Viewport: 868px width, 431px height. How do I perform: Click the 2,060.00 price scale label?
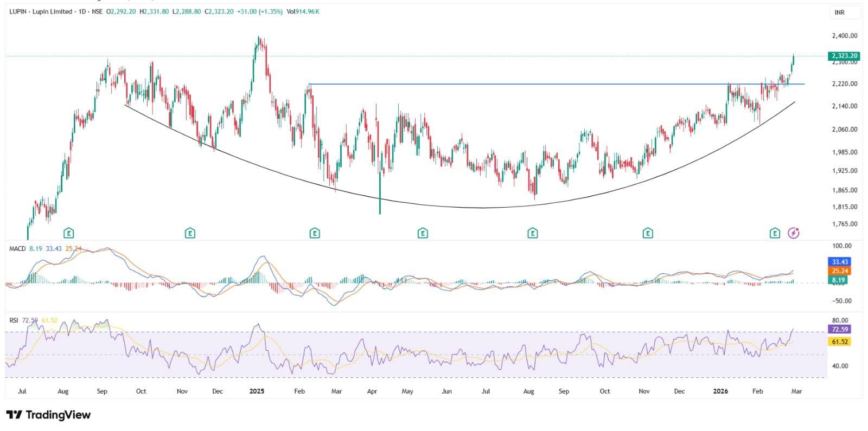pos(844,130)
